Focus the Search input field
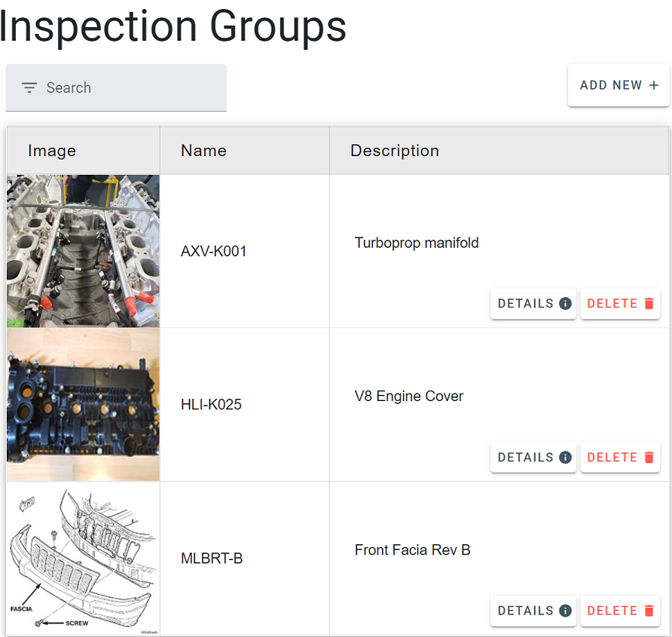672x637 pixels. tap(128, 88)
